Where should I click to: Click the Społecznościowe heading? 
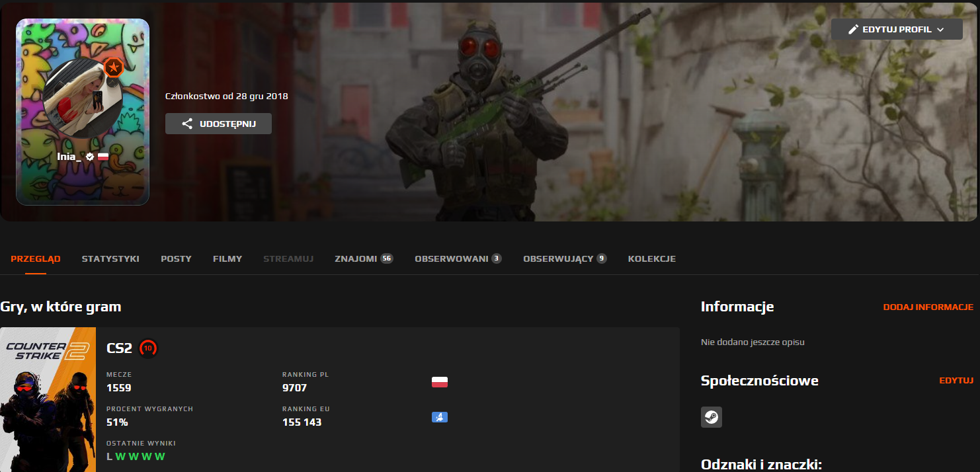[x=760, y=381]
